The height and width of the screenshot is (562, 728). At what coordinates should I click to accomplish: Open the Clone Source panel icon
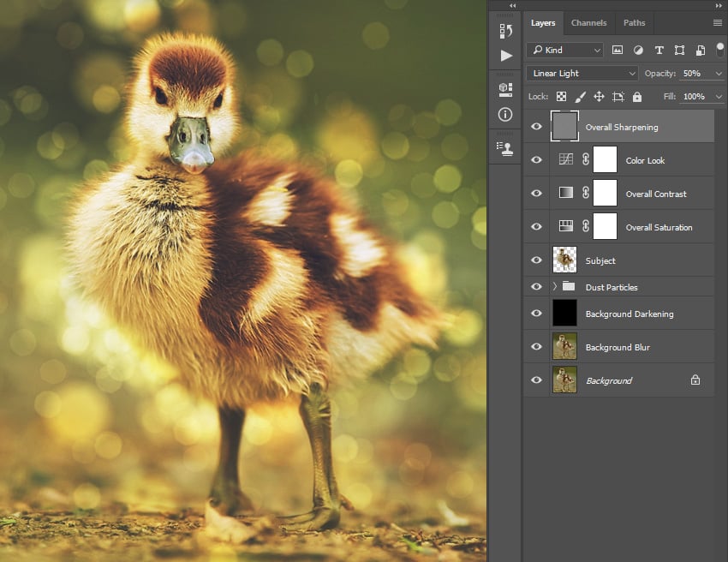(504, 147)
